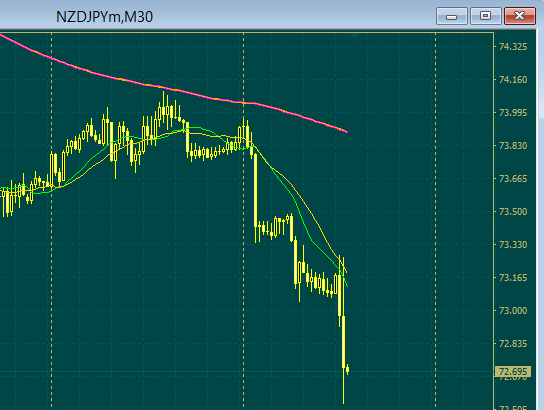This screenshot has width=544, height=410.
Task: Click the 72.835 price scale label
Action: (x=513, y=344)
